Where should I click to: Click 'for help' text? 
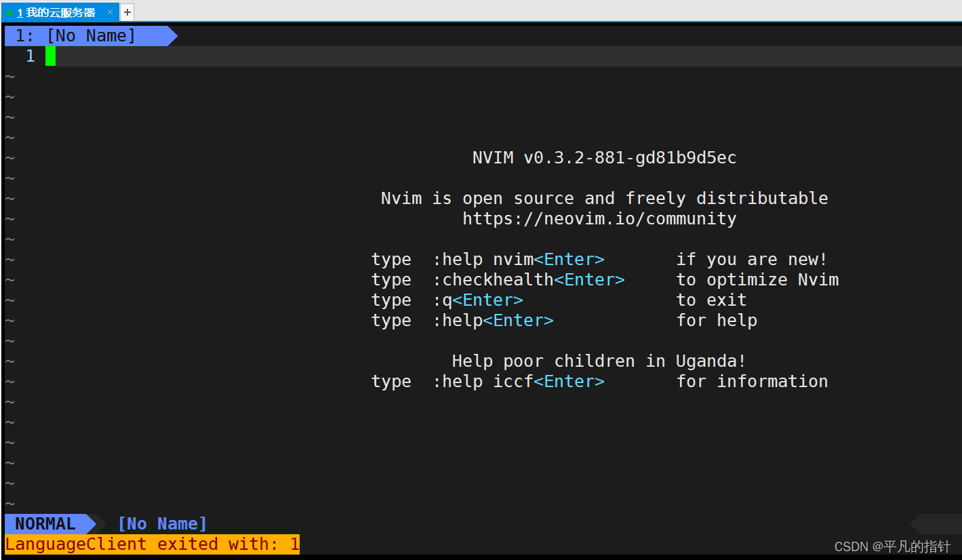coord(717,321)
